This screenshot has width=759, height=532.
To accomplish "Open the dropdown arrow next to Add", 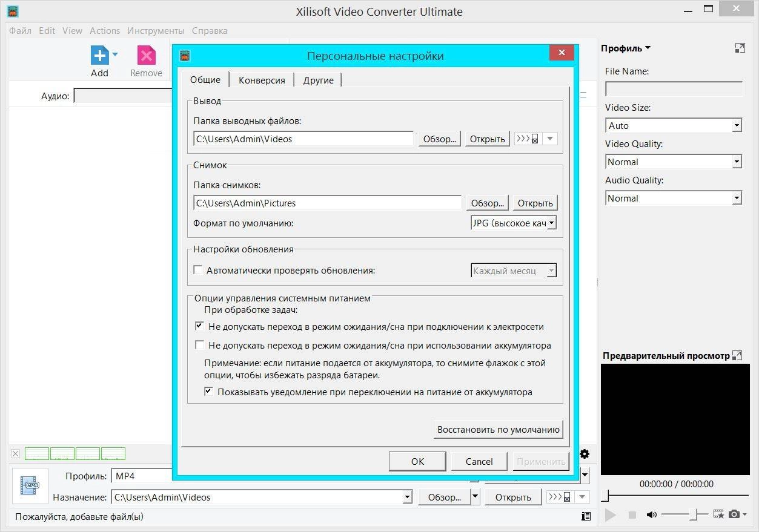I will 115,54.
